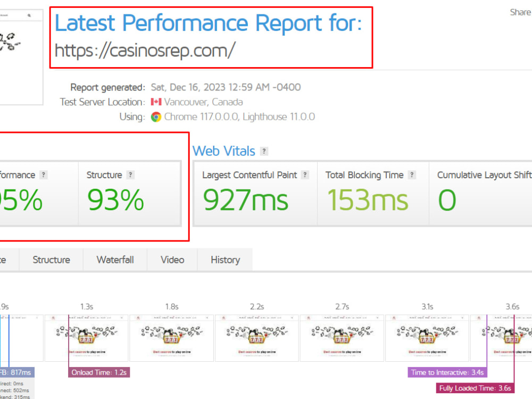Click the Share link at top right
The width and height of the screenshot is (532, 399).
point(520,13)
